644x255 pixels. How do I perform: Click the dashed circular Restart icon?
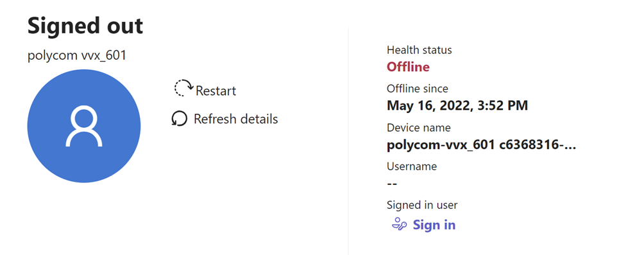(183, 89)
